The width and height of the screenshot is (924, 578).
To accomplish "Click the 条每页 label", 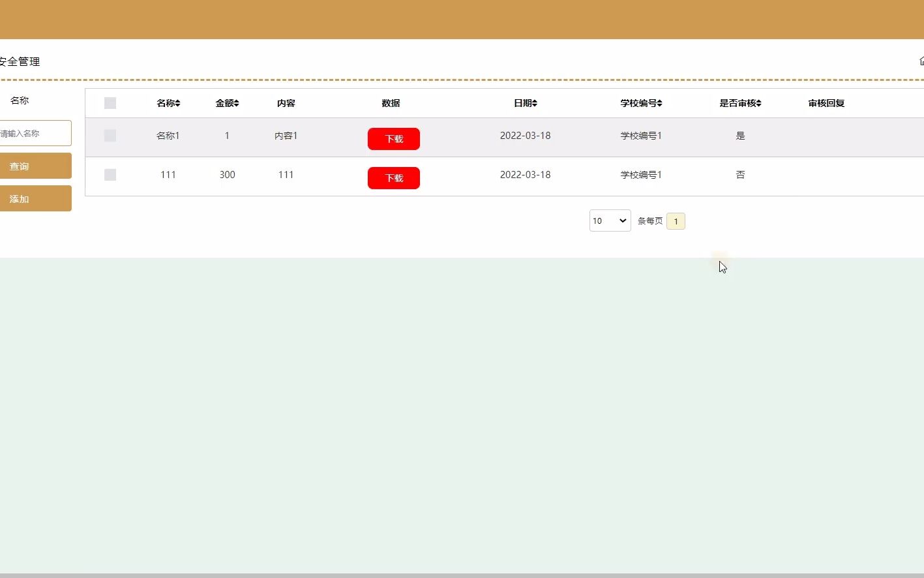I will [x=650, y=221].
